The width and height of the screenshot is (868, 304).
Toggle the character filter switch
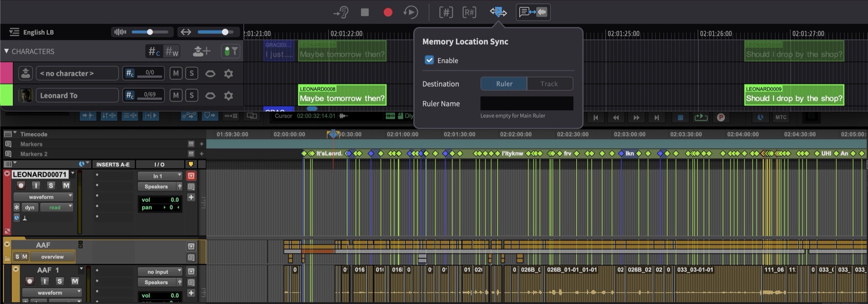point(231,51)
